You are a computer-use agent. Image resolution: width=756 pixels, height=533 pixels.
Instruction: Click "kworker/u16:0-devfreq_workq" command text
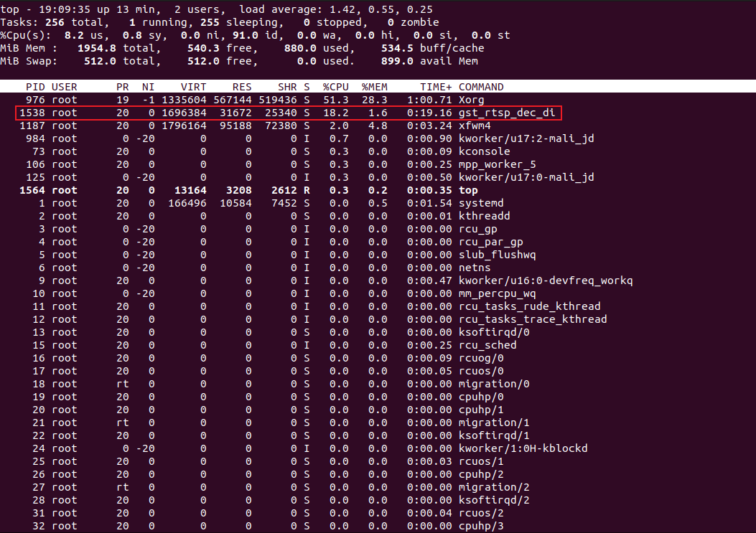(x=546, y=280)
